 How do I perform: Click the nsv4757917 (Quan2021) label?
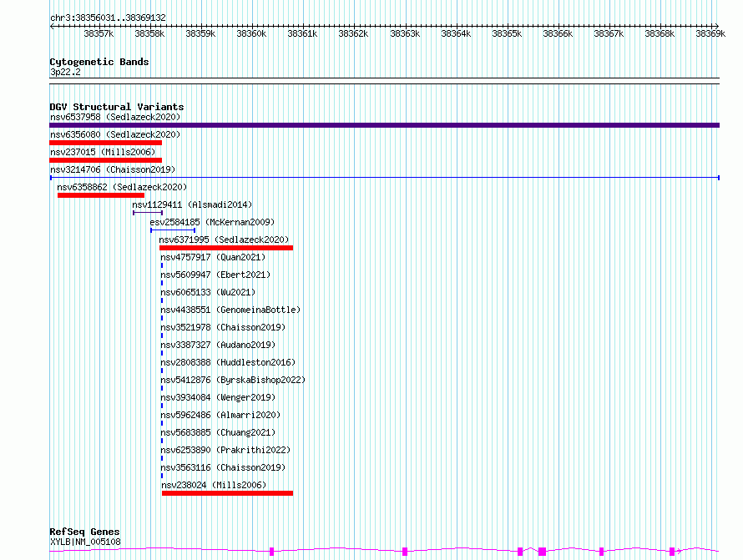coord(213,257)
